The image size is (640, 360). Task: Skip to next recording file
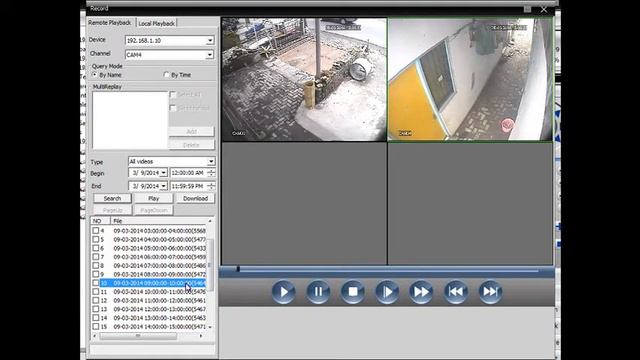[x=490, y=291]
